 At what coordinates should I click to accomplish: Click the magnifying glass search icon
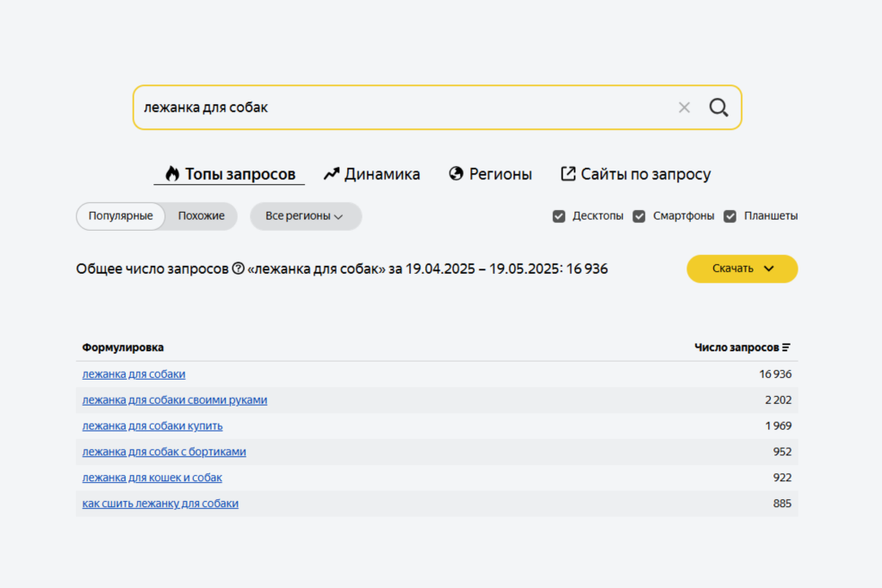pos(718,108)
